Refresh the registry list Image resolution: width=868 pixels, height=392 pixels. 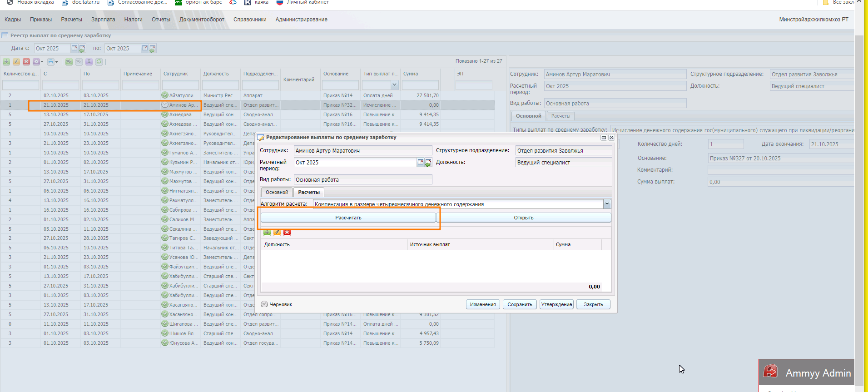click(99, 62)
